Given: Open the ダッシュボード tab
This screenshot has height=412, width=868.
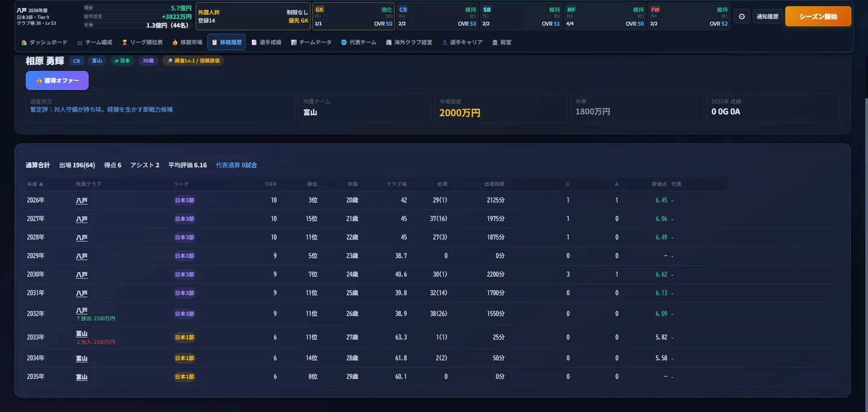Looking at the screenshot, I should (x=44, y=42).
